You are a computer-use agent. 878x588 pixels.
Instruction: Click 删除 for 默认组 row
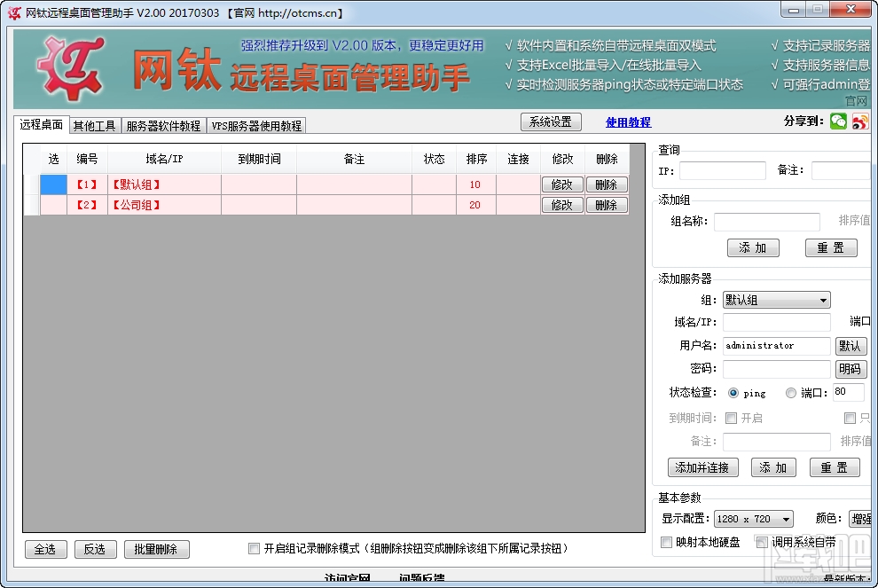coord(607,184)
